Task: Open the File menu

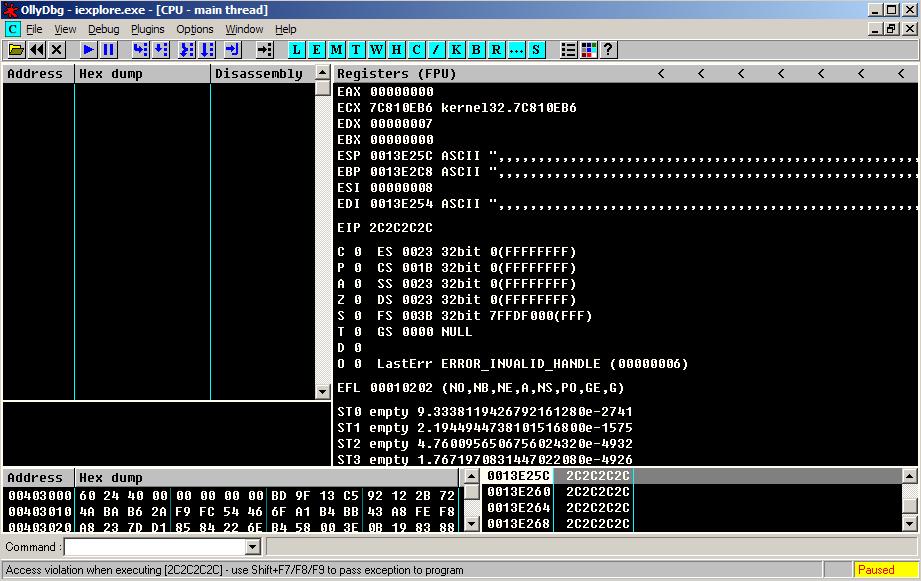Action: click(34, 29)
